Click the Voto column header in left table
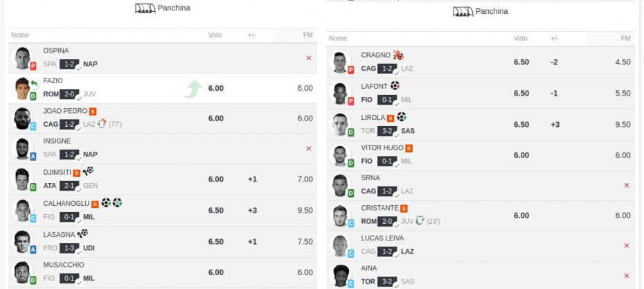Screen dimensions: 644x289 pyautogui.click(x=215, y=35)
